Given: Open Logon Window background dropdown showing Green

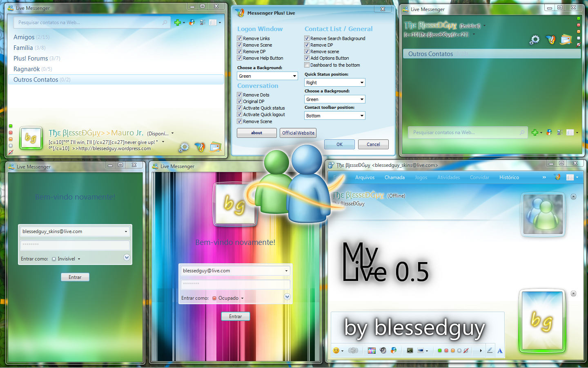Looking at the screenshot, I should click(x=267, y=76).
